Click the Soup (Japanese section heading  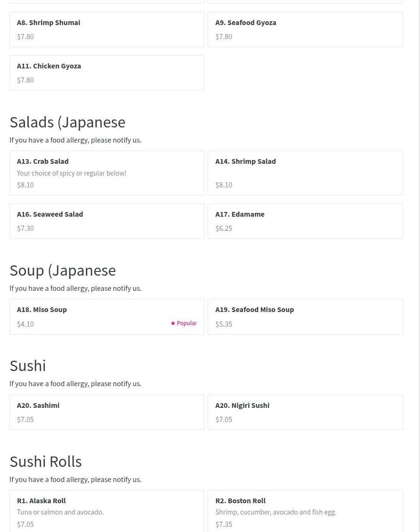click(x=63, y=270)
